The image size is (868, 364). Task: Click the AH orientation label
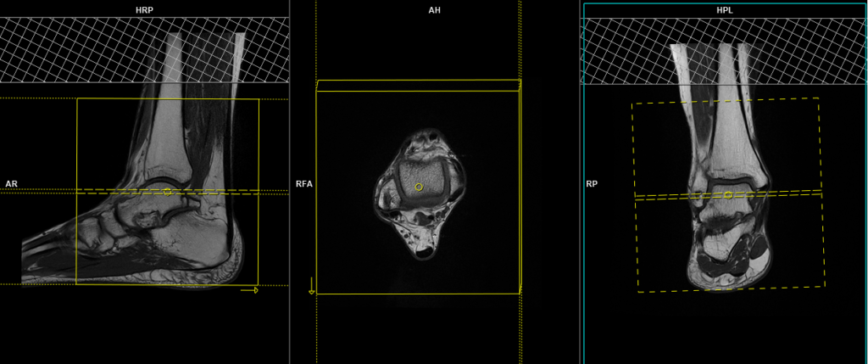(x=435, y=10)
